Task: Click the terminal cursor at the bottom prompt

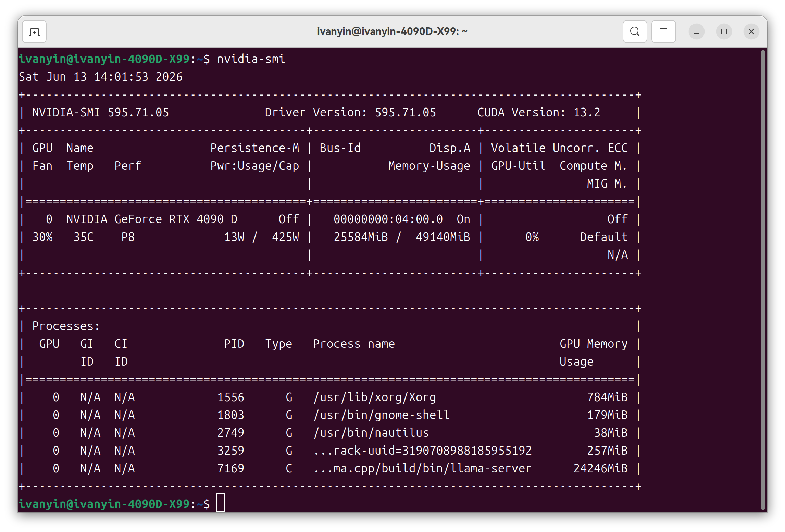Action: tap(221, 503)
